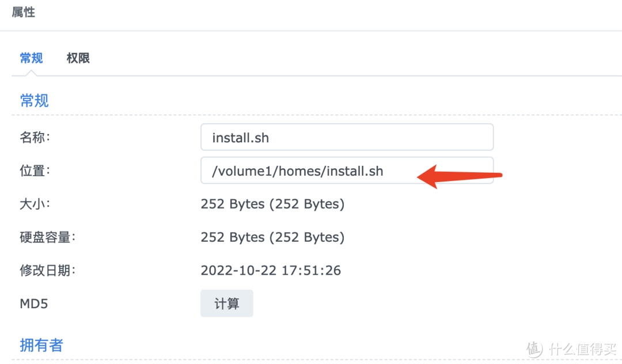
Task: Select the timestamp 2022-10-22 17:51:26
Action: [271, 270]
